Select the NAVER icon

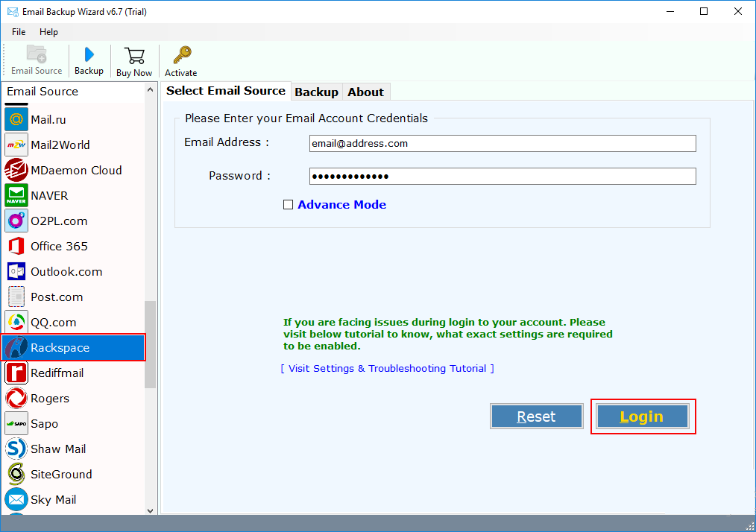16,195
